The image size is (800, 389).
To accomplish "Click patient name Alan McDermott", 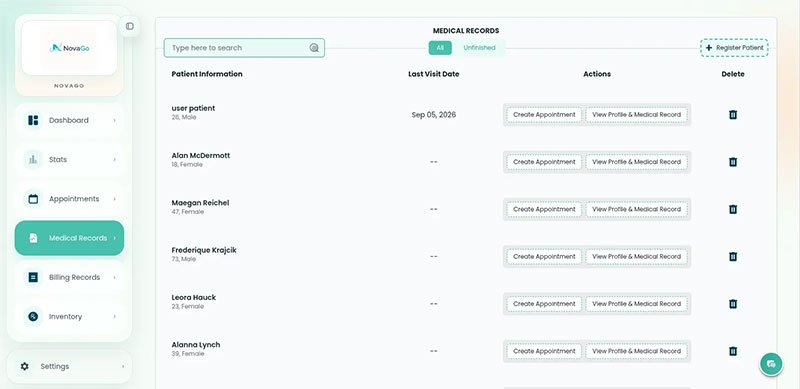I will (x=201, y=156).
